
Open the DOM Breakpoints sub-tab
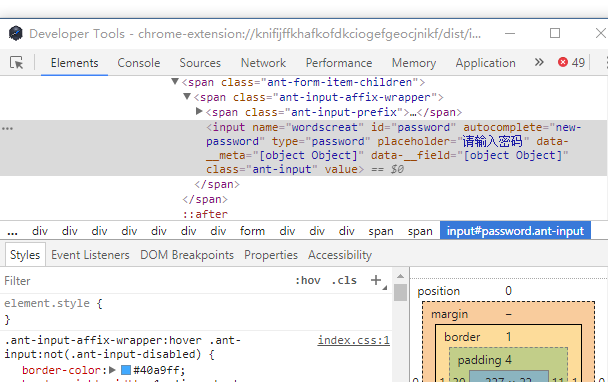(187, 255)
